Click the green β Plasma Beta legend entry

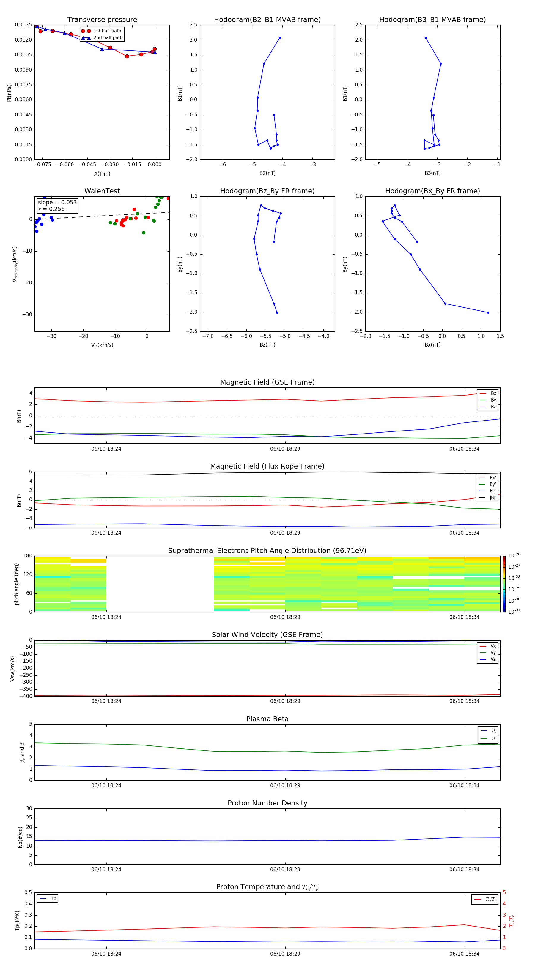(488, 739)
